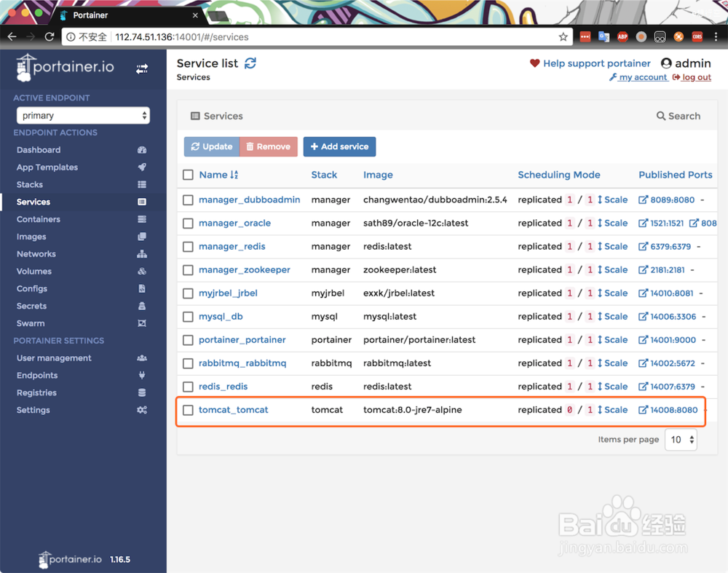Select all services with header checkbox
This screenshot has width=728, height=573.
[188, 175]
